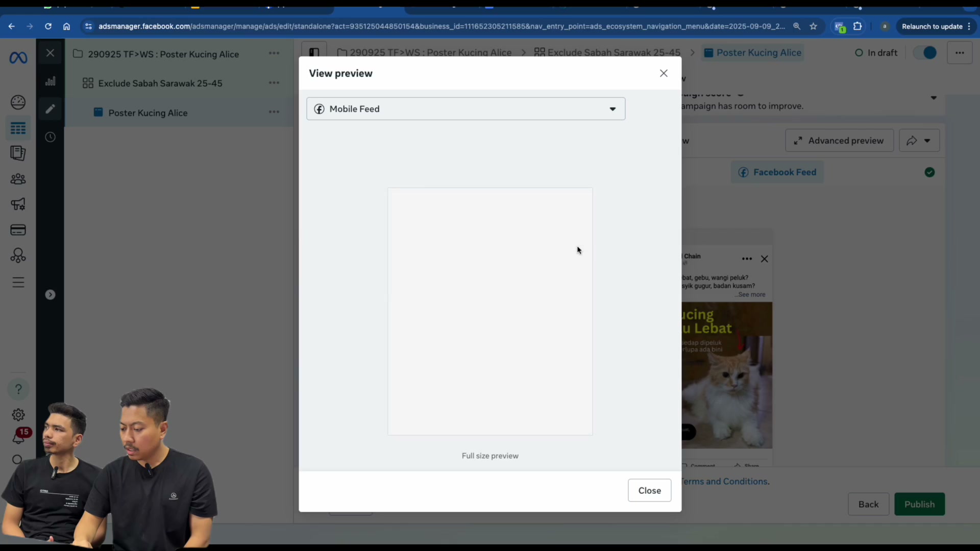
Task: Open the account overview gauge icon
Action: [x=18, y=103]
